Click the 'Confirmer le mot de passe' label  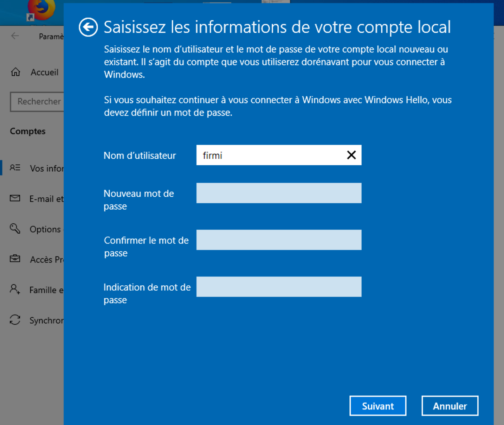(146, 246)
